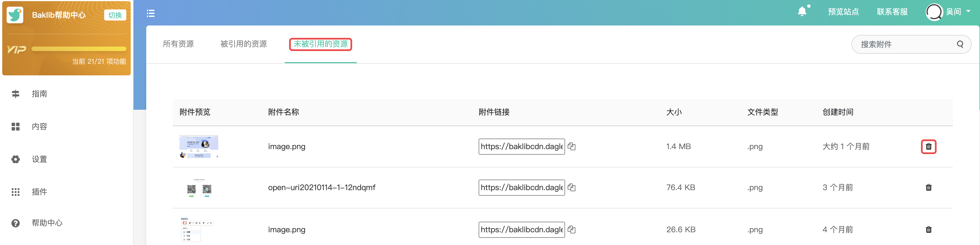Copy link of open-uri20210114-1-12ndqmf
980x245 pixels.
tap(571, 187)
